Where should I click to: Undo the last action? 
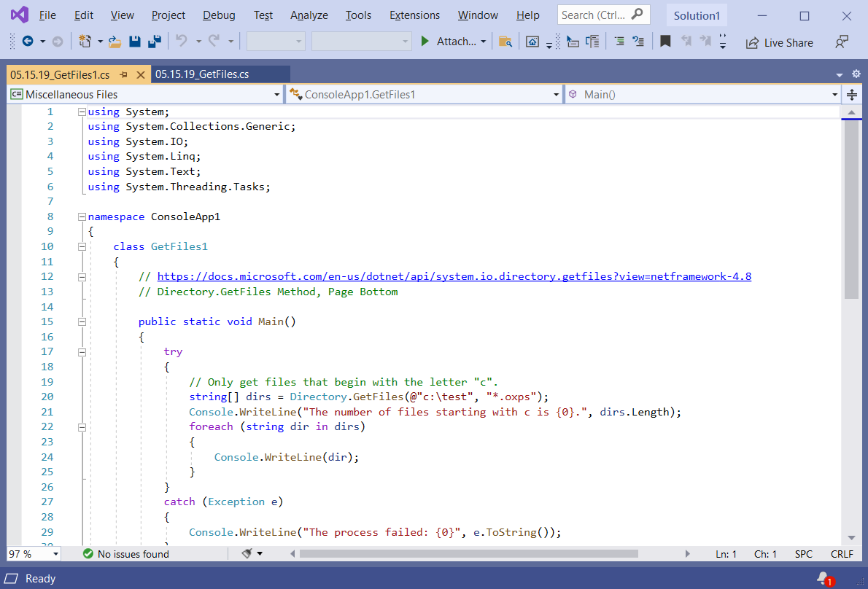(x=181, y=41)
